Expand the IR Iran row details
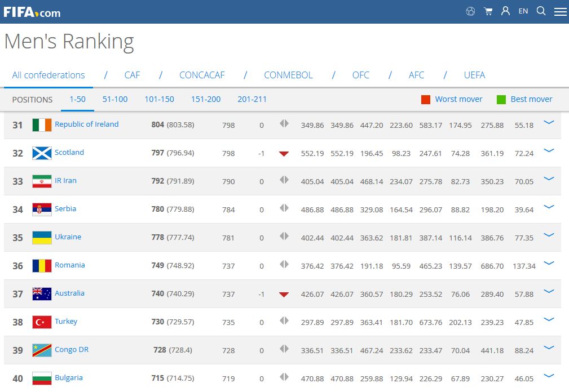 (549, 178)
